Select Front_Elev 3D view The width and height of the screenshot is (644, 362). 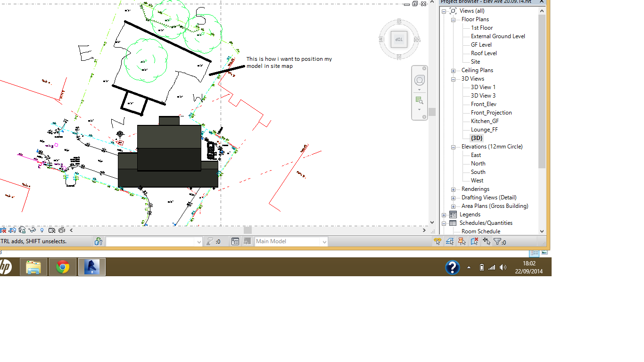tap(484, 104)
